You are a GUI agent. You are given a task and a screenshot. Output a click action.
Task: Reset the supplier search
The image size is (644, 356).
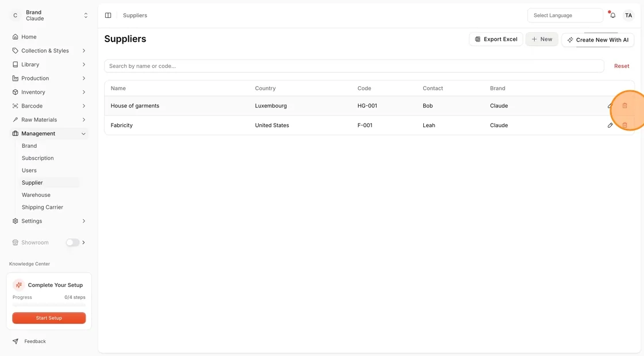(x=622, y=66)
